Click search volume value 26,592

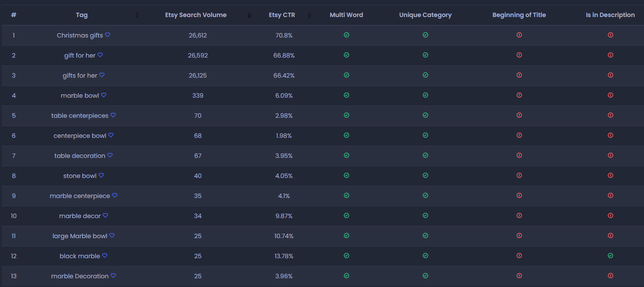coord(198,55)
